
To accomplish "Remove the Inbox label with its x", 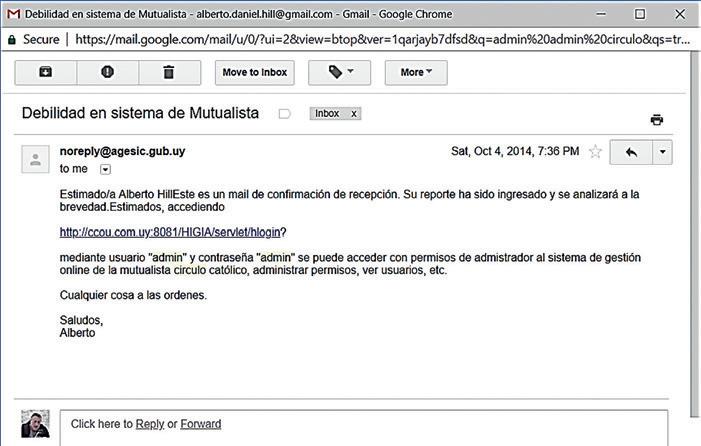I will coord(354,114).
